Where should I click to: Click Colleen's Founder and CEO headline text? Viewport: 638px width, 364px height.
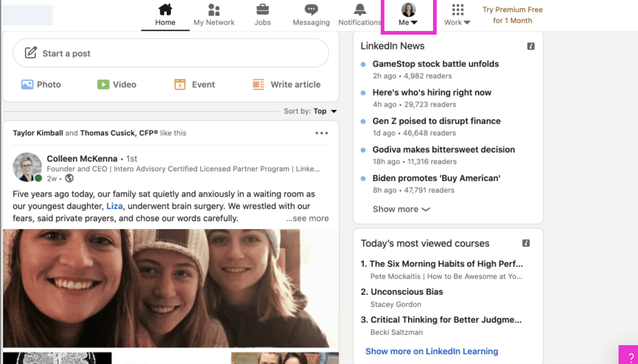pyautogui.click(x=183, y=169)
